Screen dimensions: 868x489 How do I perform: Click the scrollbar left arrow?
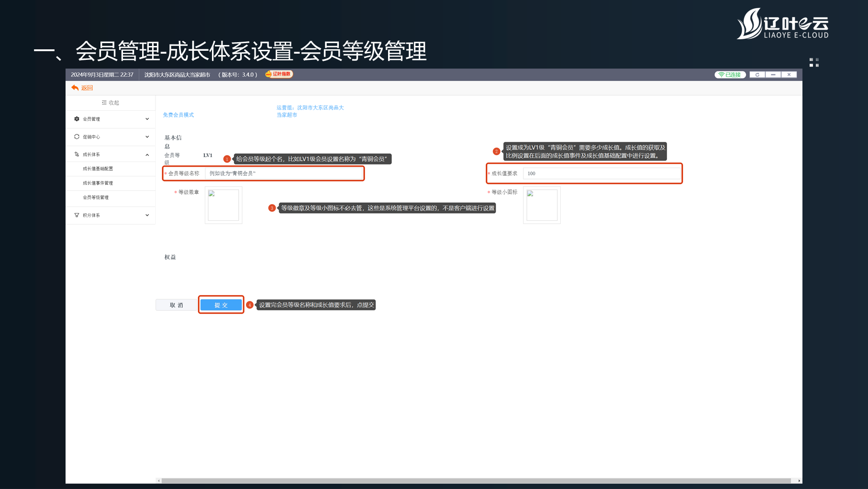coord(159,481)
